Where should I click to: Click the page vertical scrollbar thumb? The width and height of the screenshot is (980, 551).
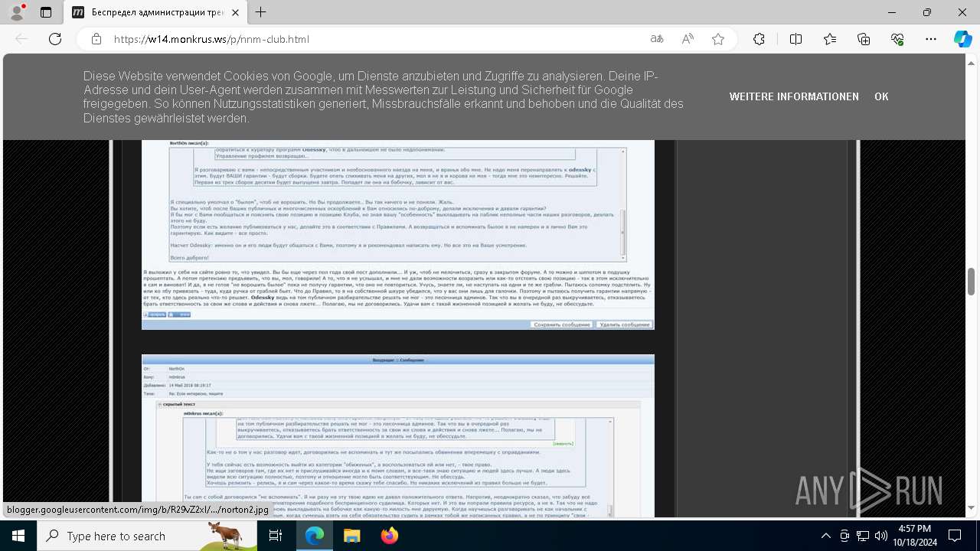pos(972,281)
